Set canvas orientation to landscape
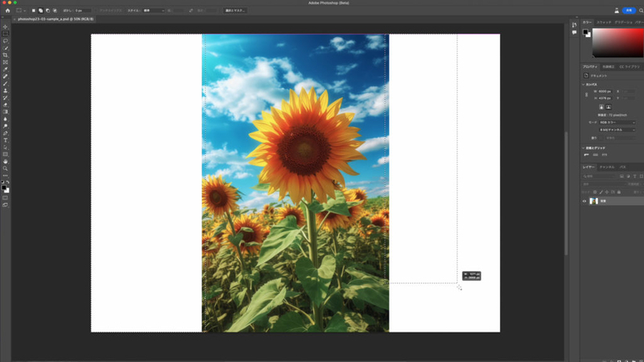Image resolution: width=644 pixels, height=362 pixels. pyautogui.click(x=609, y=107)
